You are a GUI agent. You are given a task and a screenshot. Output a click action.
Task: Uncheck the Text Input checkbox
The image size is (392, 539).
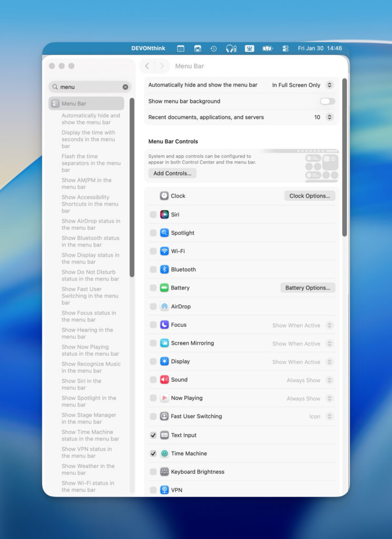[153, 435]
